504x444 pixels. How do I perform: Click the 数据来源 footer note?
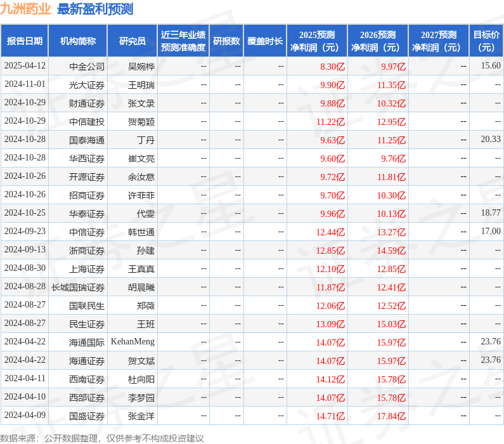(102, 438)
